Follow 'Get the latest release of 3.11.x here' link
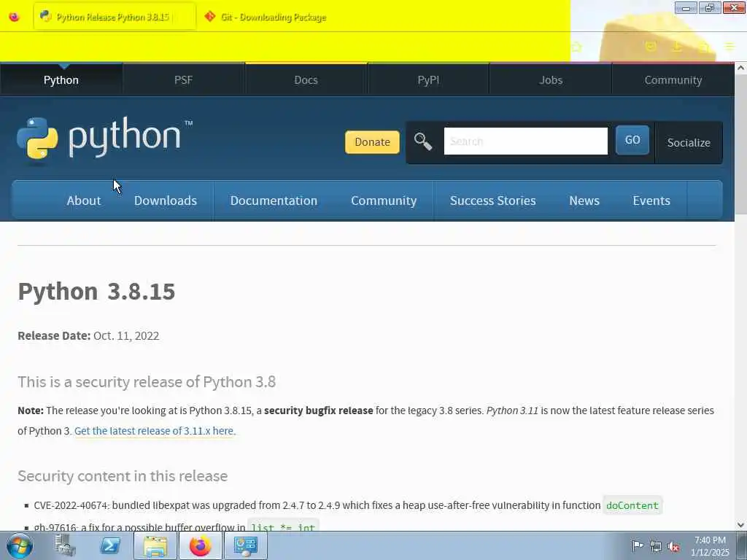This screenshot has width=747, height=560. (x=154, y=431)
